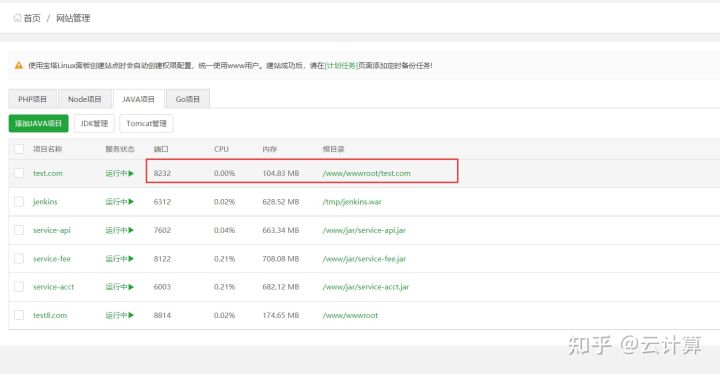Toggle the select-all checkbox in header
The width and height of the screenshot is (720, 374).
click(x=19, y=149)
